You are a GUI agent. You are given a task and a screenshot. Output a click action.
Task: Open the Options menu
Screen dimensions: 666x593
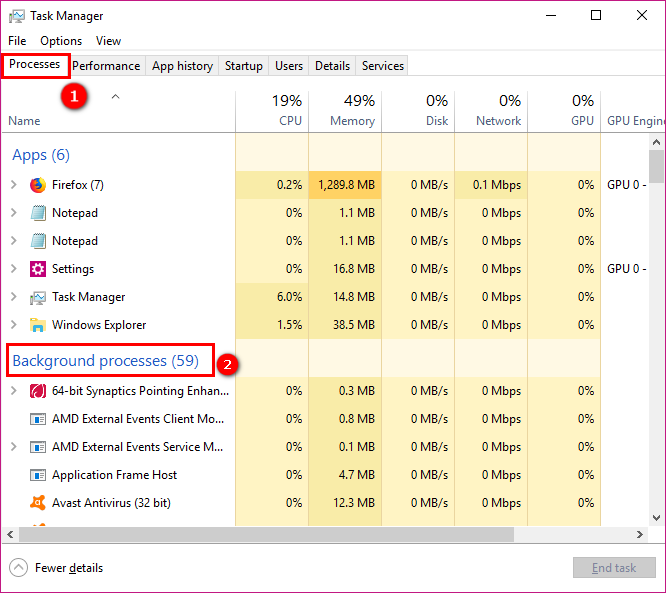[x=61, y=41]
